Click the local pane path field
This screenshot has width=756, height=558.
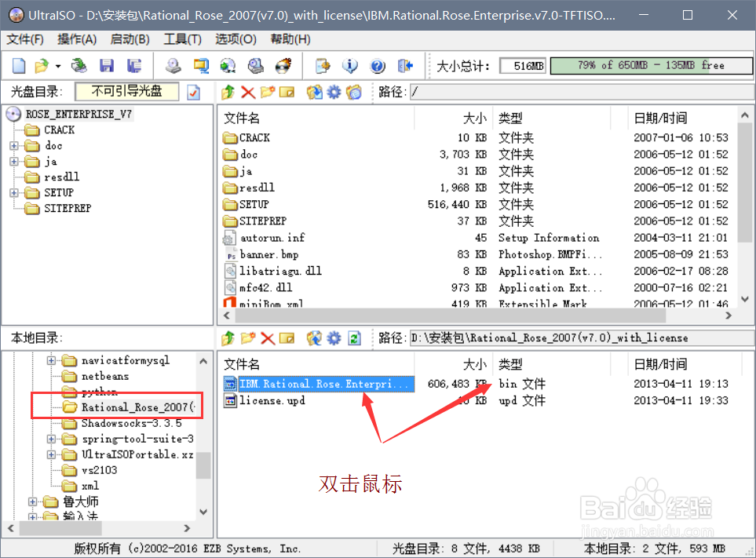[x=583, y=338]
